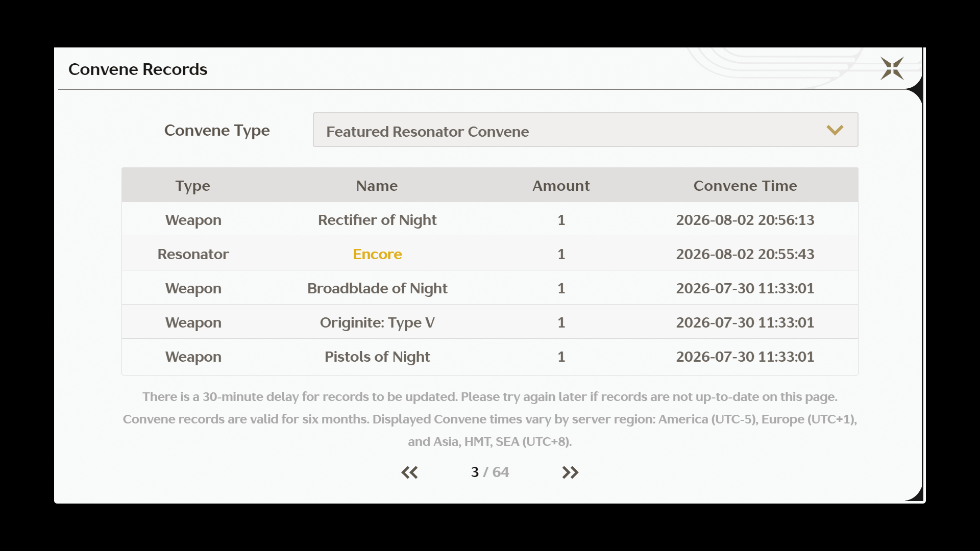Click the Convene Type label

click(217, 131)
